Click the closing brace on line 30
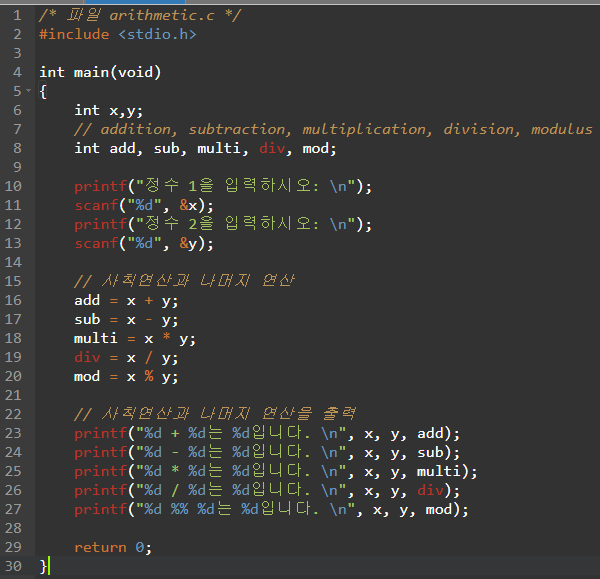 tap(43, 567)
